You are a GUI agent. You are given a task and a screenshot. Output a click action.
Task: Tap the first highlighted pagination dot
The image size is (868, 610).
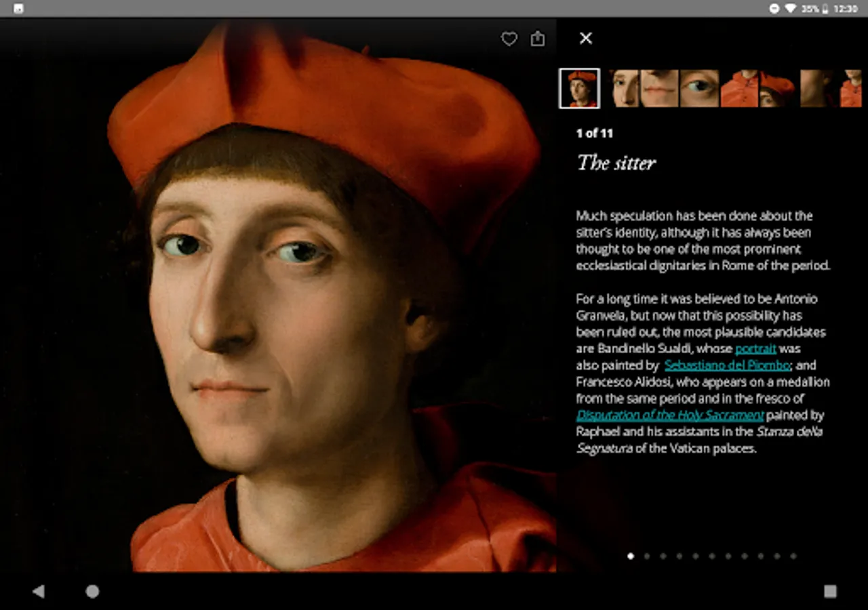click(x=631, y=556)
